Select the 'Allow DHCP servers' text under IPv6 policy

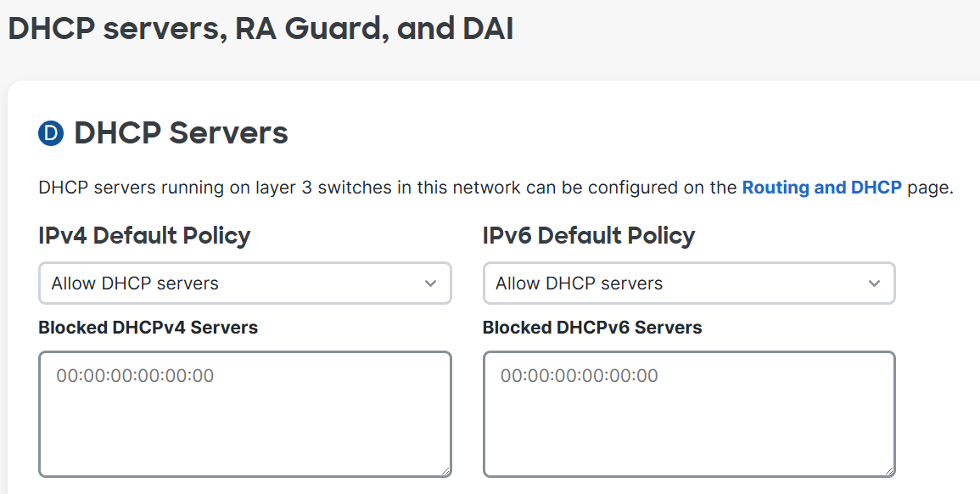(x=579, y=283)
